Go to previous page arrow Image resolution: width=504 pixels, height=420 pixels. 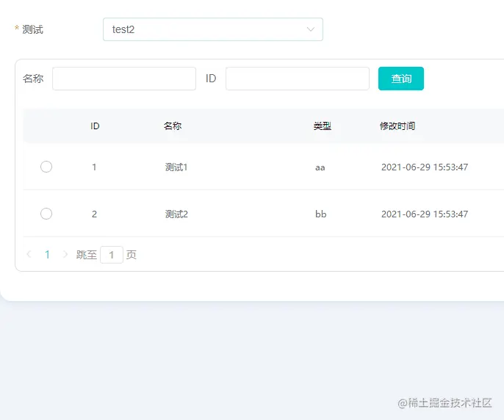tap(29, 255)
